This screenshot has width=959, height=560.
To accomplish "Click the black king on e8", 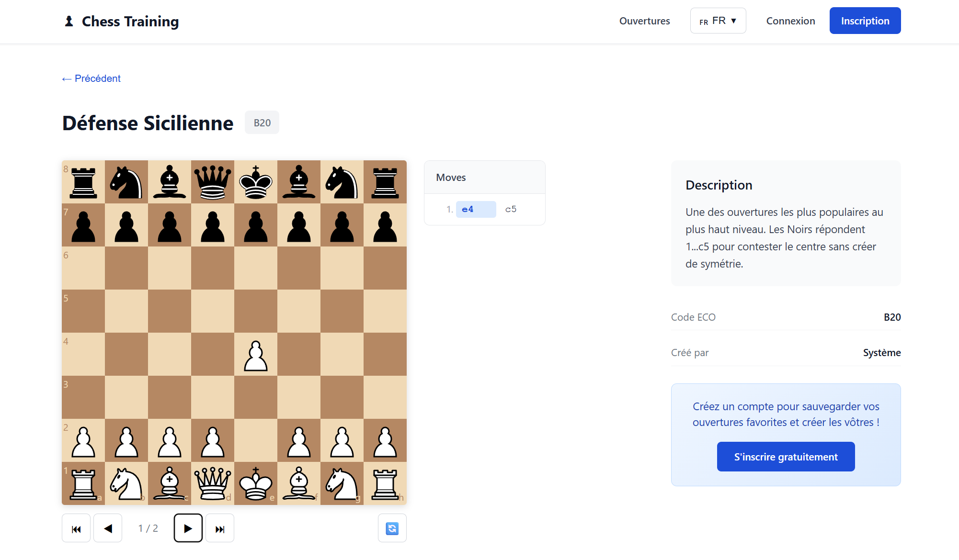I will tap(256, 182).
